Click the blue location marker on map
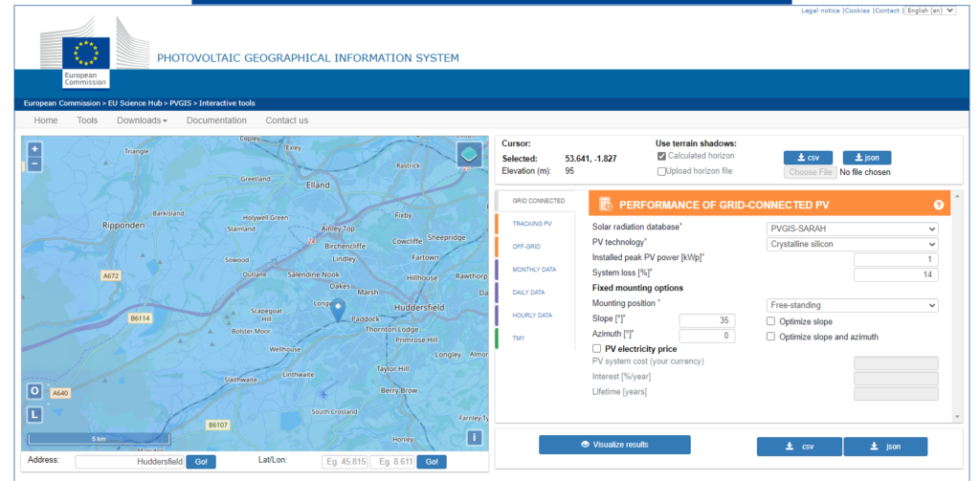 point(337,309)
